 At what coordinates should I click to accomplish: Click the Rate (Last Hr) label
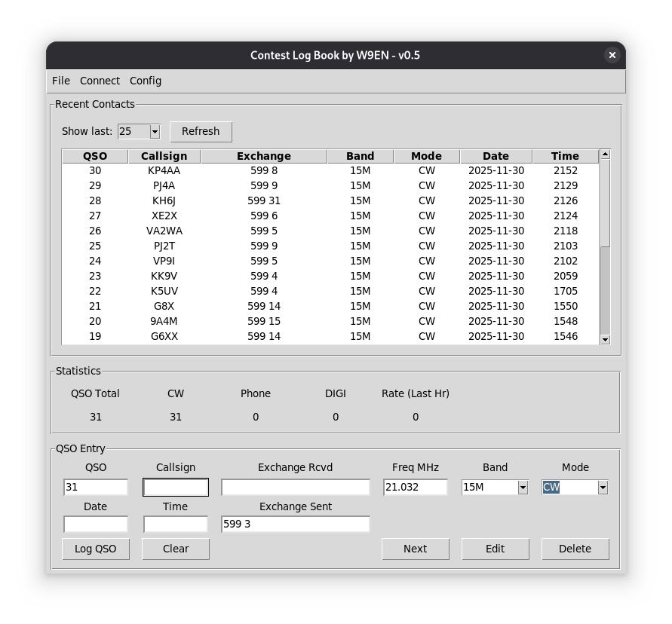(416, 393)
